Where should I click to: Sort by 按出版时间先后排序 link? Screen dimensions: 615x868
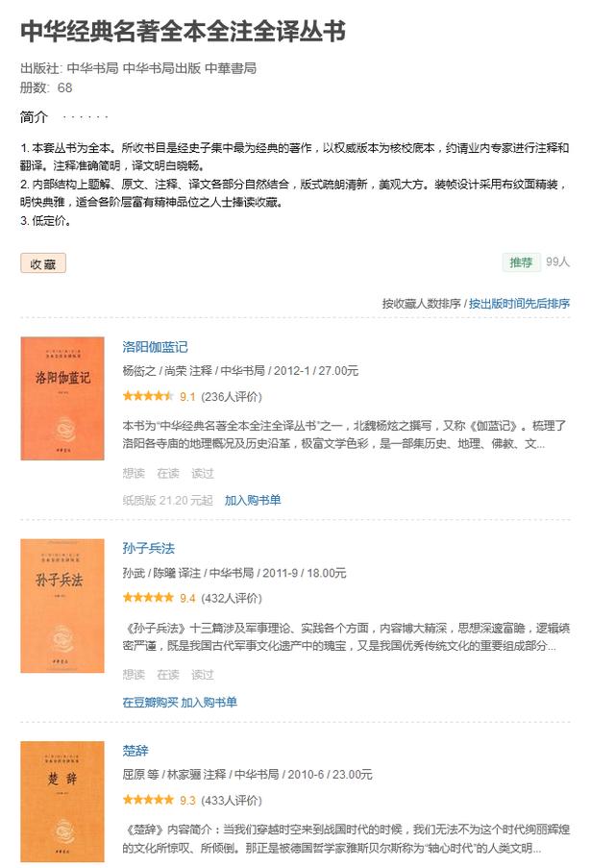519,304
